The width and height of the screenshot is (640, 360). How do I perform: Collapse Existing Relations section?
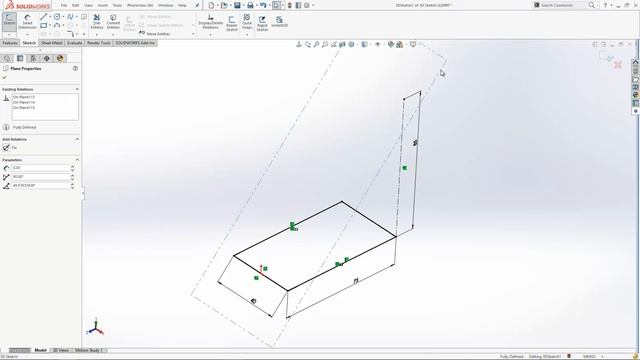coord(77,89)
